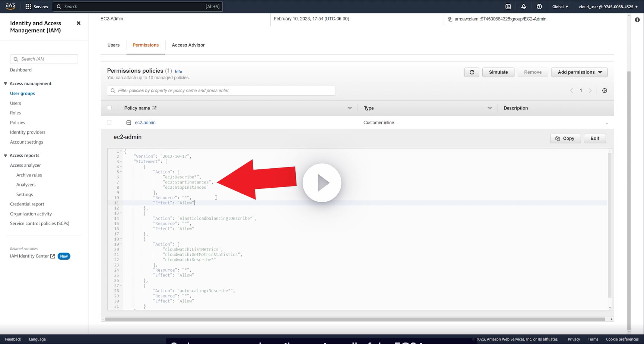Open the Info link beside Permissions policies
The height and width of the screenshot is (344, 644).
(178, 71)
